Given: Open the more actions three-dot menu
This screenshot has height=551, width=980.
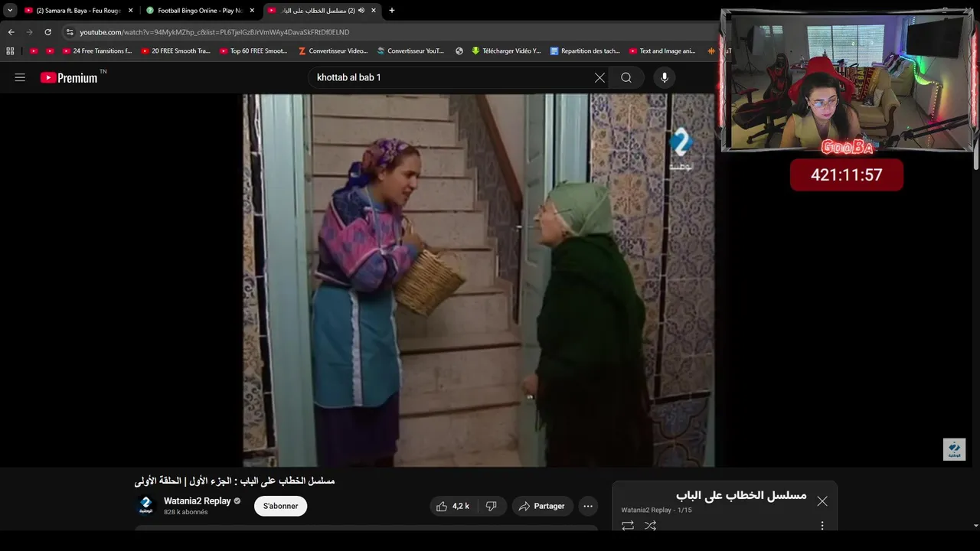Looking at the screenshot, I should pos(588,506).
